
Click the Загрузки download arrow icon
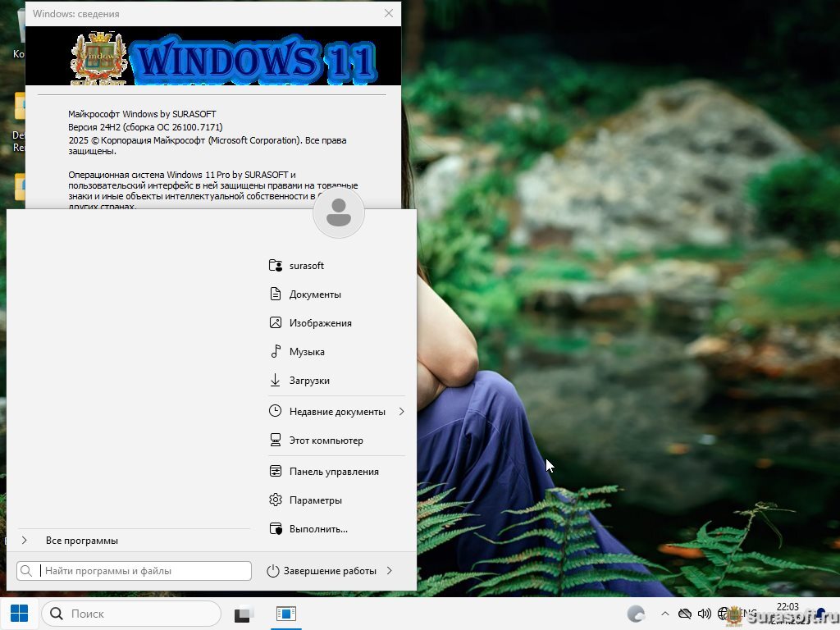[276, 381]
